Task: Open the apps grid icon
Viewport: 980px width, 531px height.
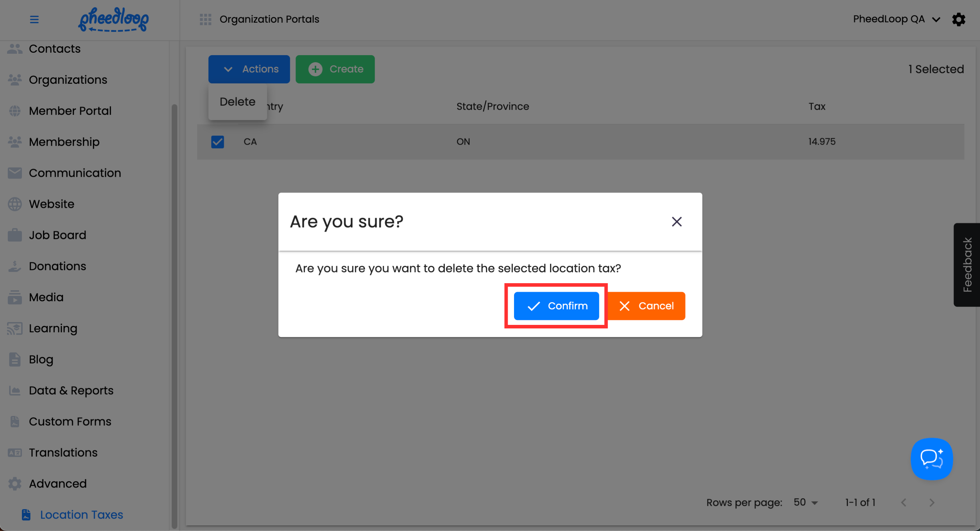Action: 205,19
